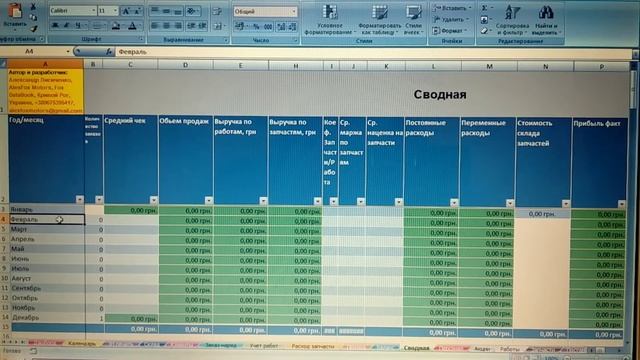Switch to the Работы sheet tab
Viewport: 640px width, 360px height.
pyautogui.click(x=509, y=349)
